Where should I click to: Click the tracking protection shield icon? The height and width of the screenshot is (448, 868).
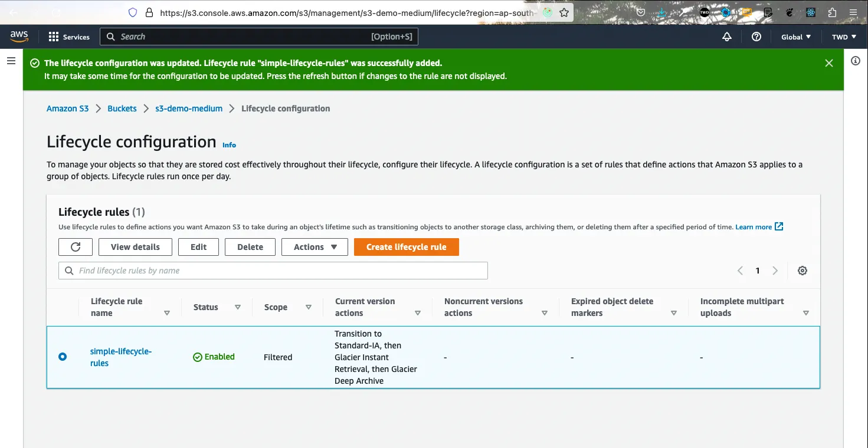(x=133, y=12)
